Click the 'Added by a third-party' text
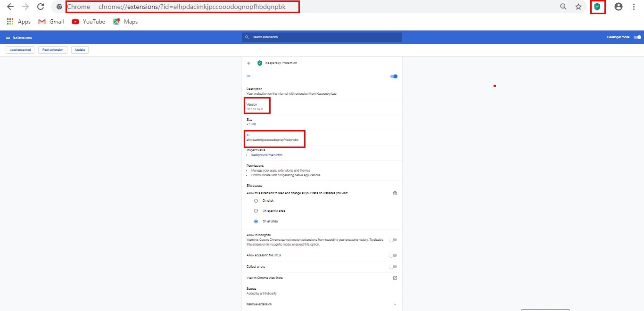This screenshot has width=644, height=311. [261, 294]
